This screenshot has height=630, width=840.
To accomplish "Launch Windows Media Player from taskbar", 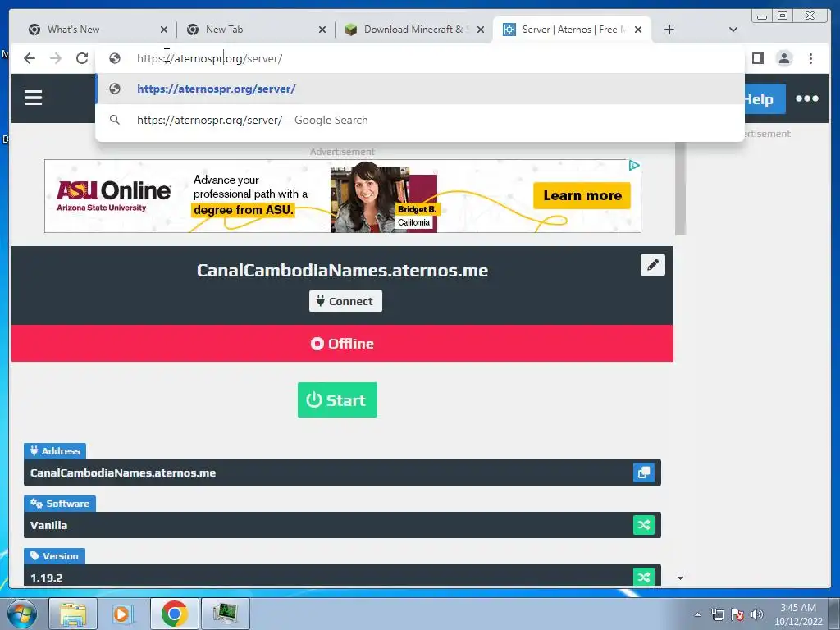I will 123,614.
